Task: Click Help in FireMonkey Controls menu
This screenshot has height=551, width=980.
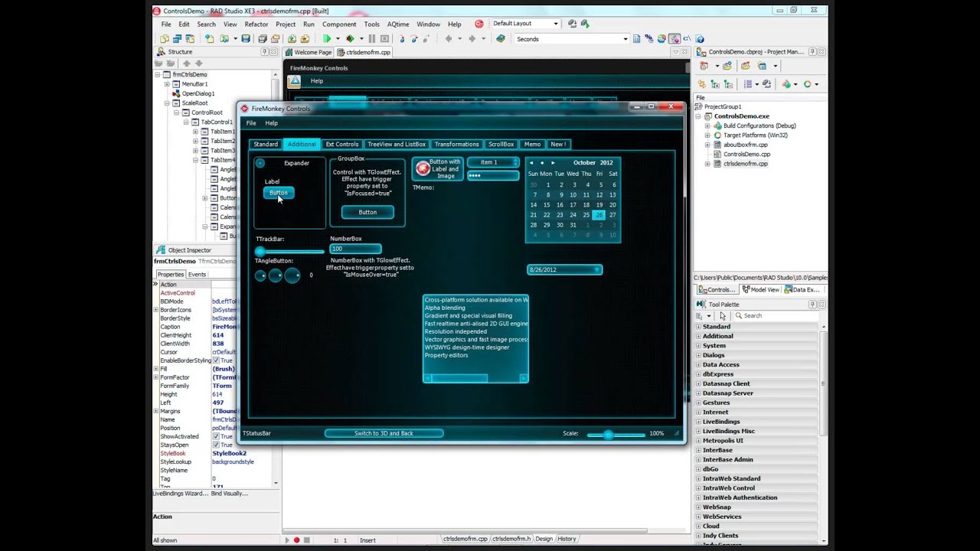Action: (x=271, y=123)
